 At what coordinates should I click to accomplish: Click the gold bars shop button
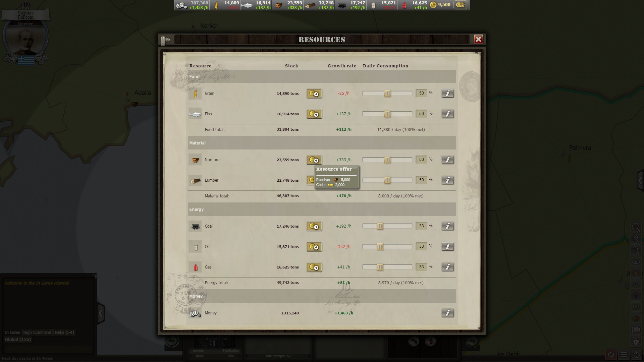[460, 5]
